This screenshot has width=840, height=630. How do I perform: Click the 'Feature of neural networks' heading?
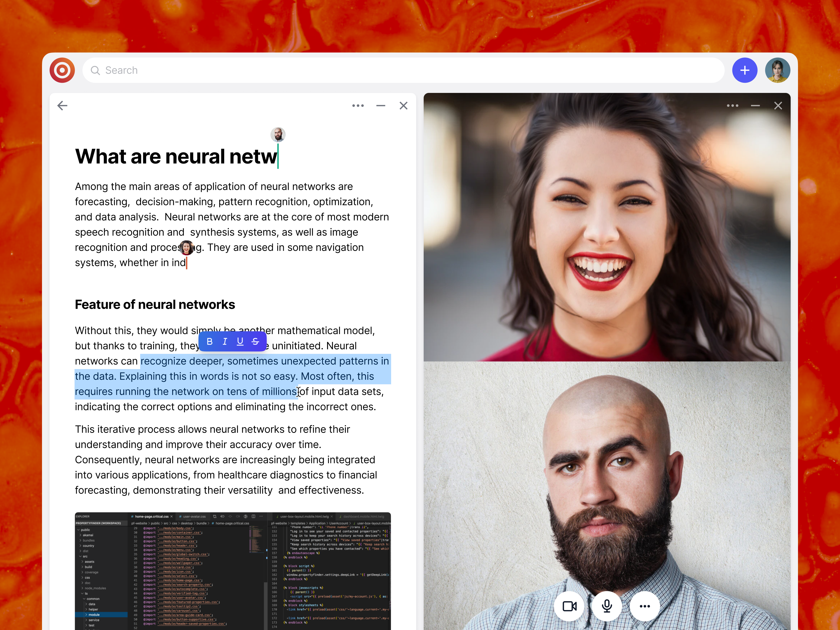[155, 304]
